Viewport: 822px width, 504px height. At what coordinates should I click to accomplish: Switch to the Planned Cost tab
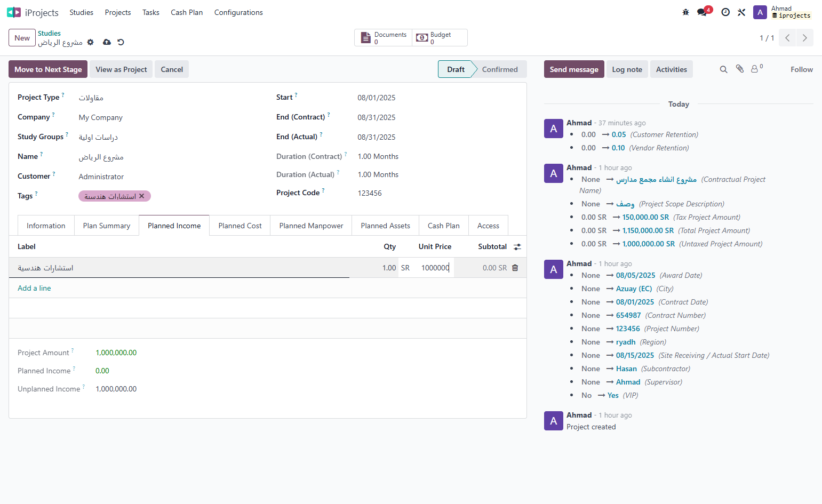(240, 226)
